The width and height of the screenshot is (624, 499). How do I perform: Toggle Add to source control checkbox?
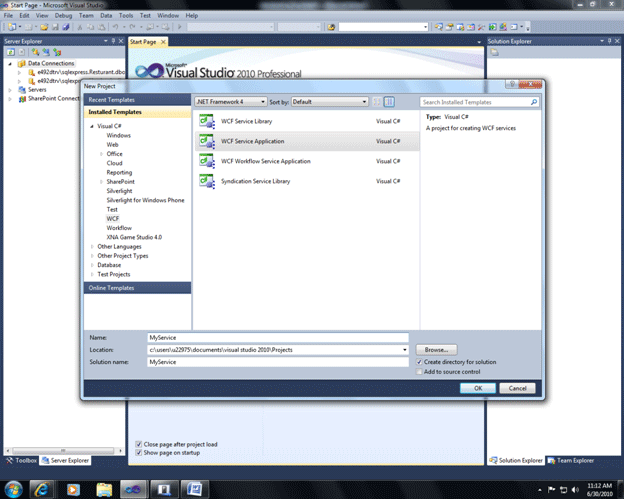pyautogui.click(x=419, y=372)
